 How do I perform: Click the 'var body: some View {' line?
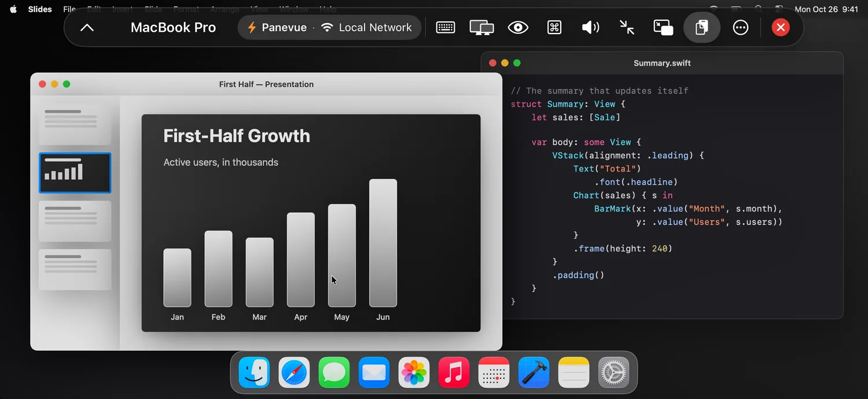pyautogui.click(x=586, y=142)
